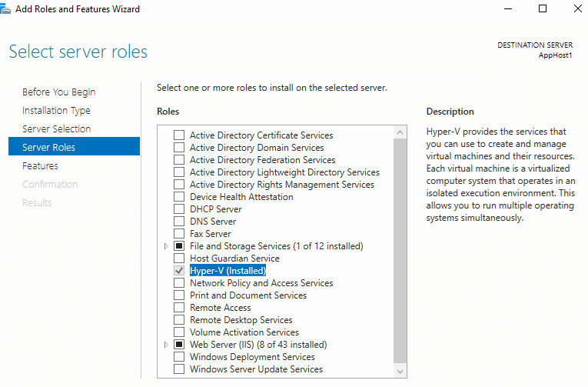Select the Host Guardian Service label
The height and width of the screenshot is (387, 588).
point(234,259)
